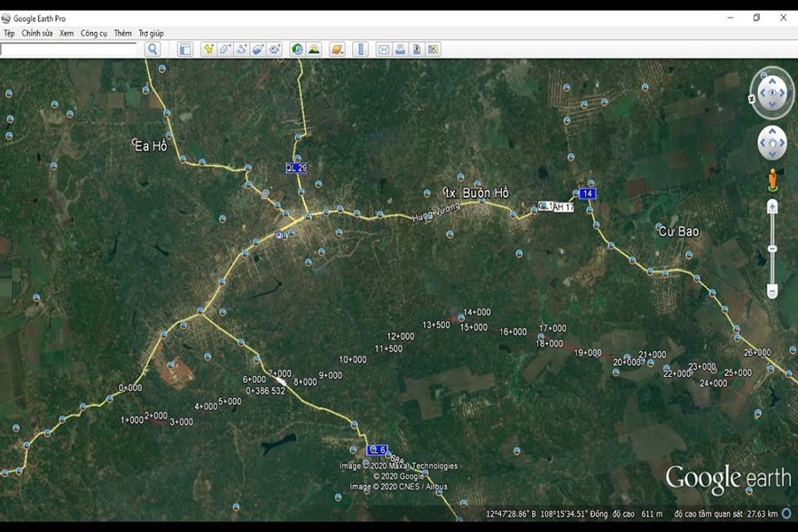Select the Add Path tool
The width and height of the screenshot is (798, 532).
tap(240, 50)
